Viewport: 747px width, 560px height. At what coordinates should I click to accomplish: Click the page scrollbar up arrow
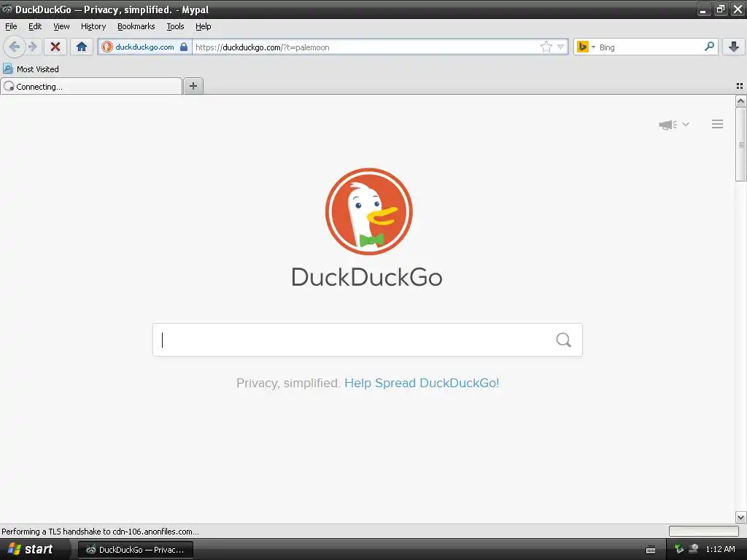point(741,101)
